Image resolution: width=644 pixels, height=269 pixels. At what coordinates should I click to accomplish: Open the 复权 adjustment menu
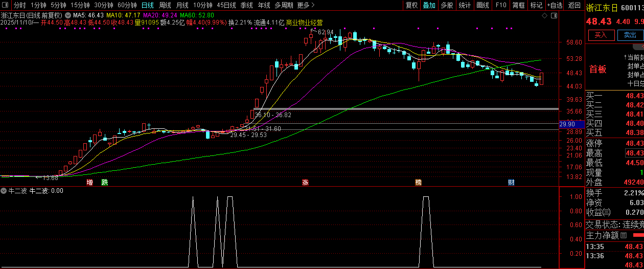click(x=411, y=5)
